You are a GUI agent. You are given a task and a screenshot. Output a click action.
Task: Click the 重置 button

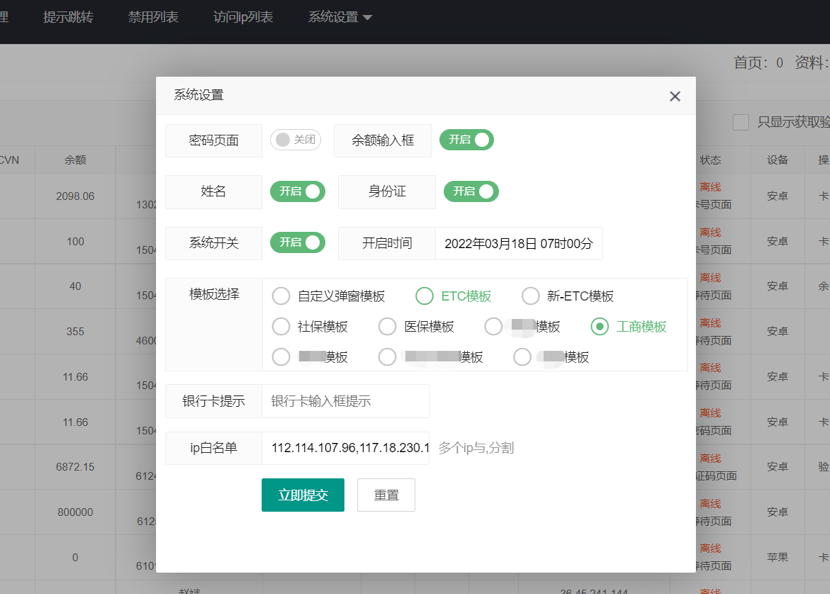[386, 495]
